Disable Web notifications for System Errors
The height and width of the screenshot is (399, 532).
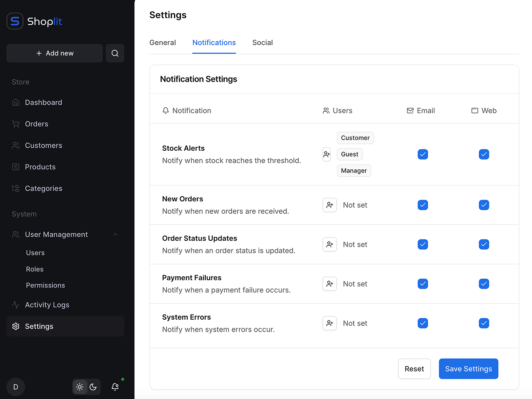484,323
